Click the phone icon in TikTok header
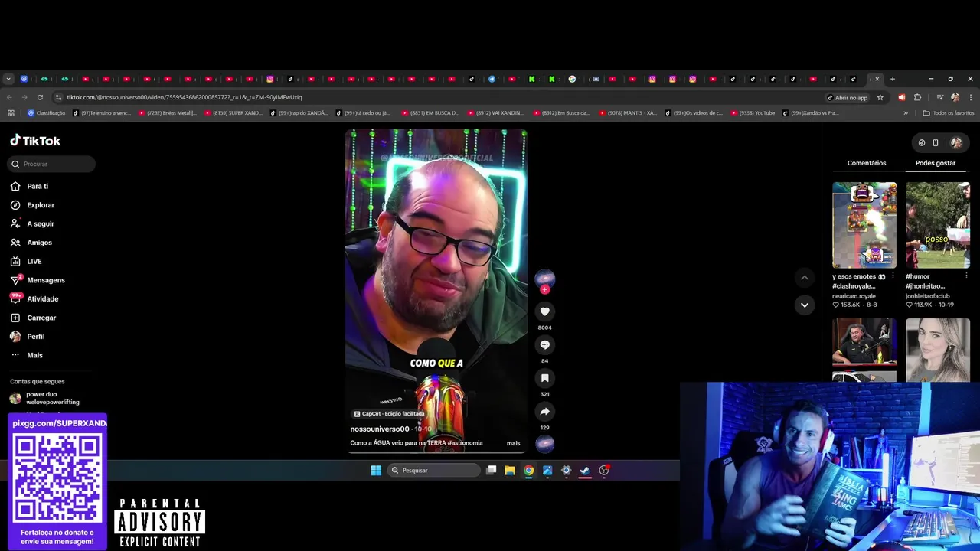980x551 pixels. (936, 142)
